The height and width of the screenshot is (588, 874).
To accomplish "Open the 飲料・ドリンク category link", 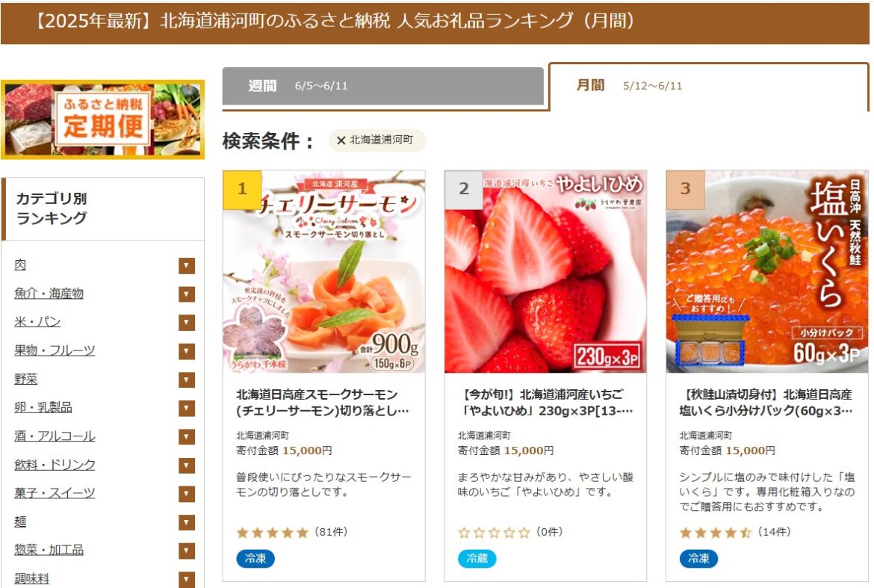I will click(55, 464).
